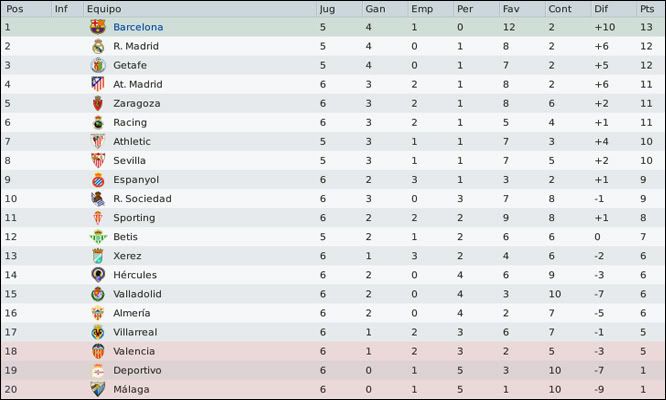The image size is (666, 400).
Task: Select the Deportivo team name
Action: (x=137, y=371)
